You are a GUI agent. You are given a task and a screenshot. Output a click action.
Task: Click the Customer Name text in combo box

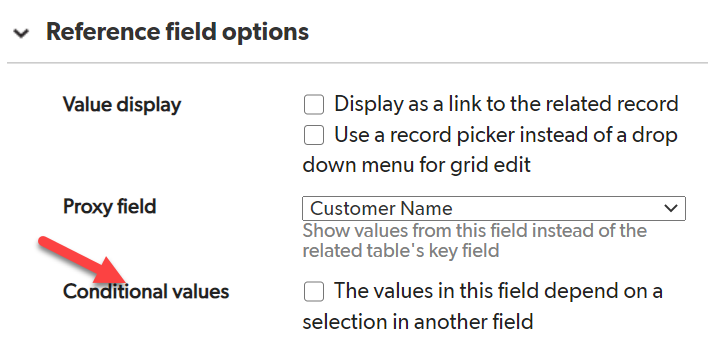point(381,209)
